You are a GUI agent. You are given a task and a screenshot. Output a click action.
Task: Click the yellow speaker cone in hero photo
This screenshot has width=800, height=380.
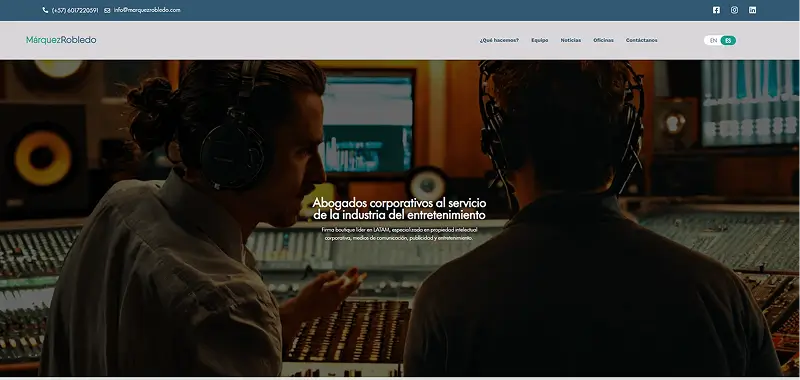point(43,158)
